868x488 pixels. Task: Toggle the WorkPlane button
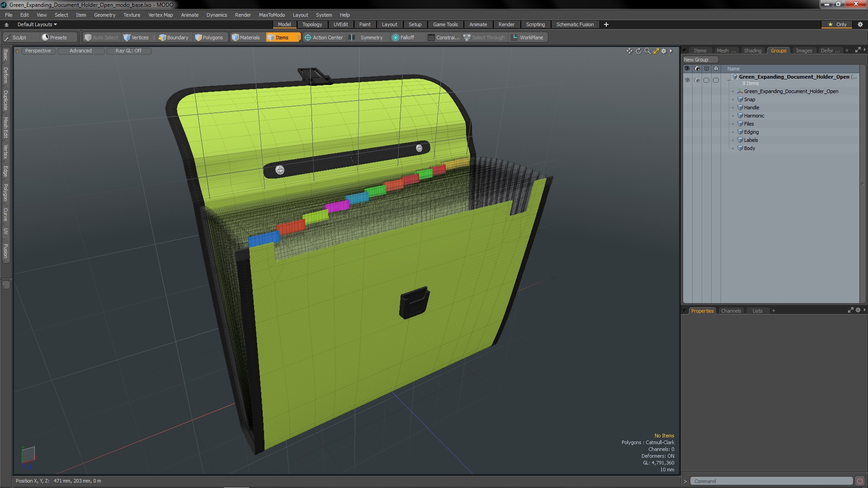(527, 38)
